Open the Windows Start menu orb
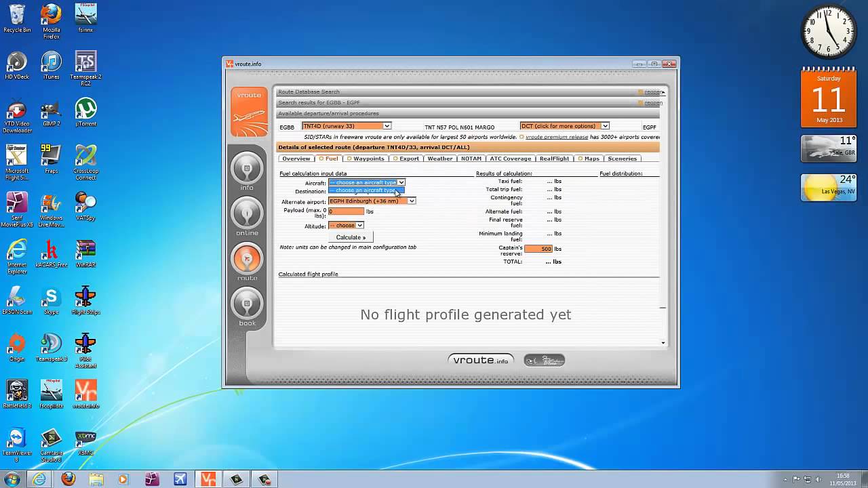868x488 pixels. pyautogui.click(x=12, y=479)
